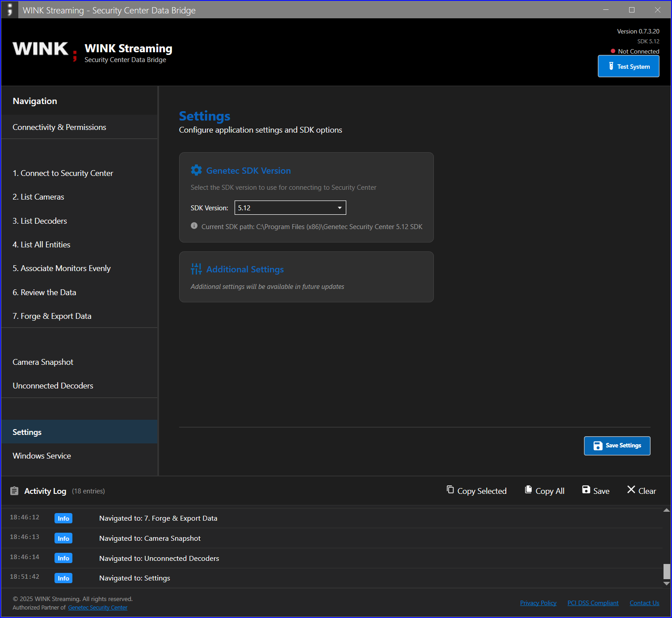Select log entry 'Navigated to: 7. Forge & Export Data'

click(x=332, y=518)
